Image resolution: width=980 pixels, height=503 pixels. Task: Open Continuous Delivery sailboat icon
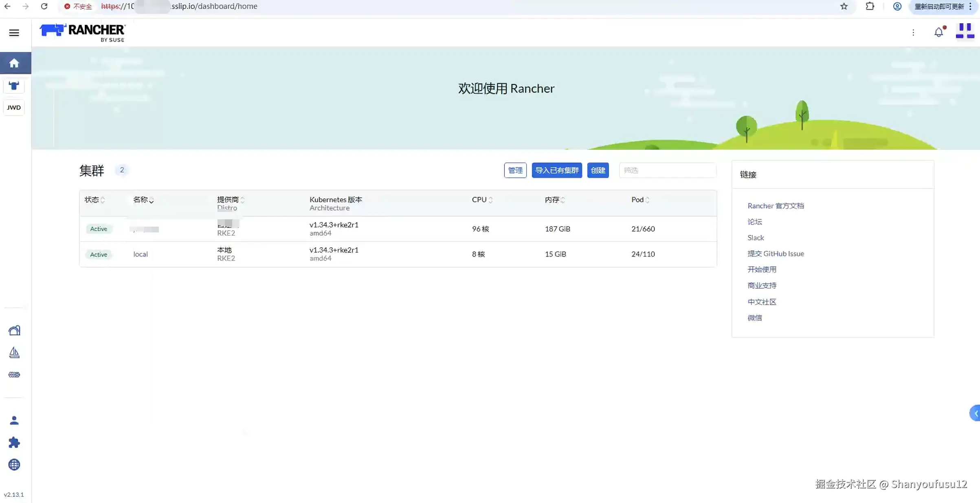coord(14,353)
